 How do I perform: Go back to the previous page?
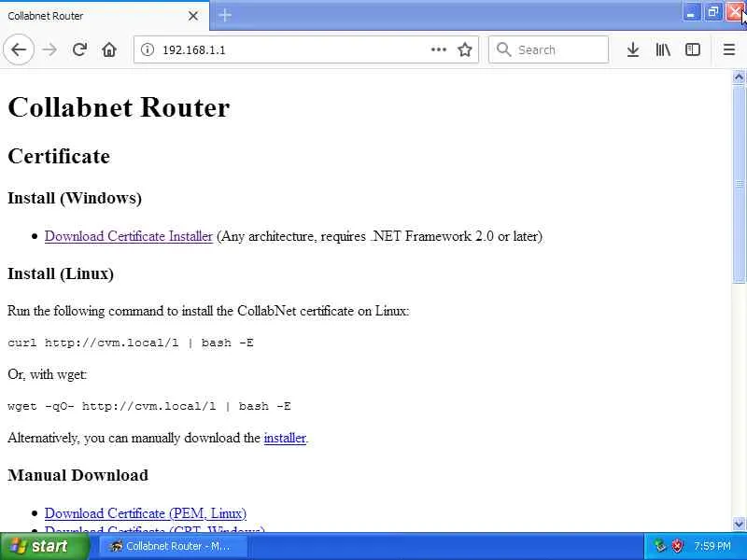tap(19, 49)
